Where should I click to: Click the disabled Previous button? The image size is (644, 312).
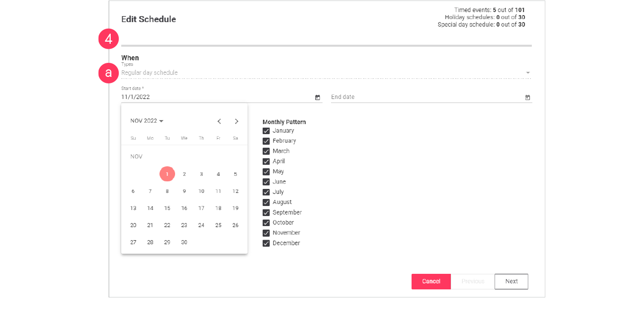pyautogui.click(x=472, y=281)
